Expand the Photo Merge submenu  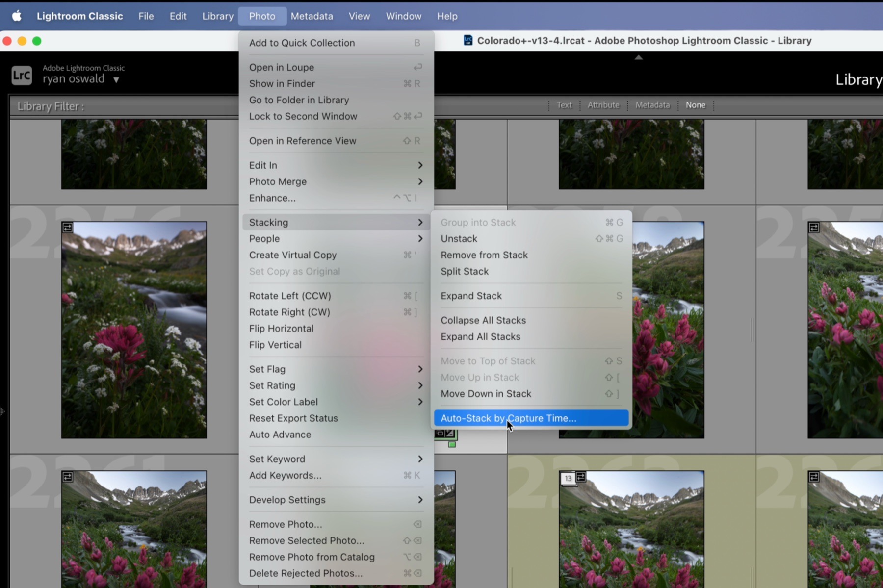click(x=336, y=181)
